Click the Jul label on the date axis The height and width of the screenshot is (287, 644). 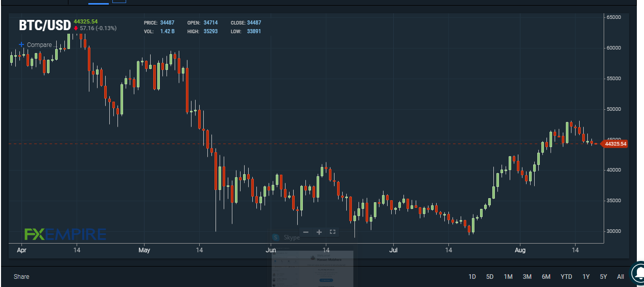[393, 251]
